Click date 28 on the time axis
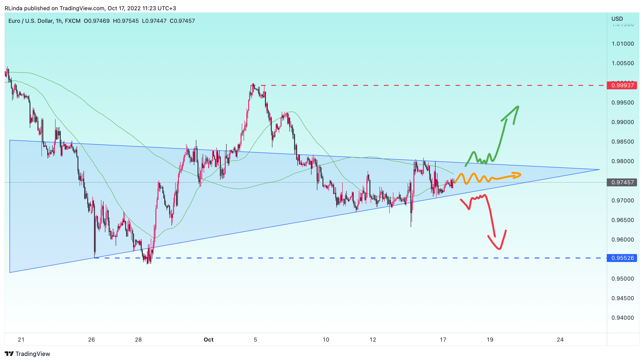Image resolution: width=644 pixels, height=362 pixels. 138,339
